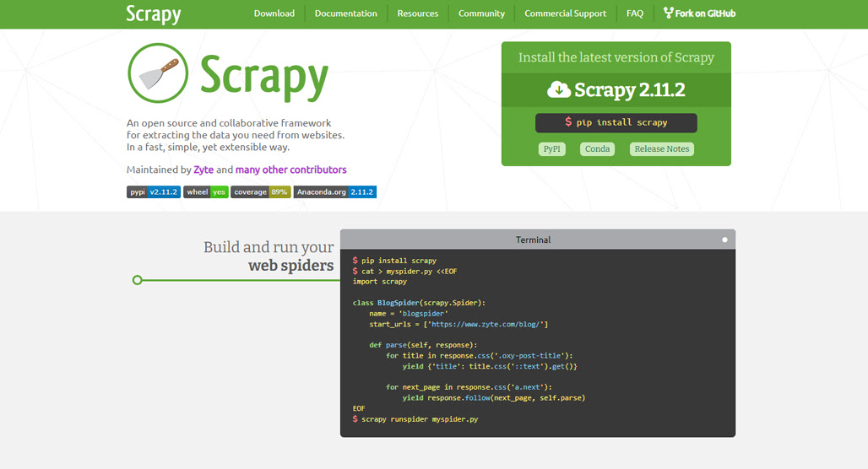Open the PyPI button

coord(552,148)
